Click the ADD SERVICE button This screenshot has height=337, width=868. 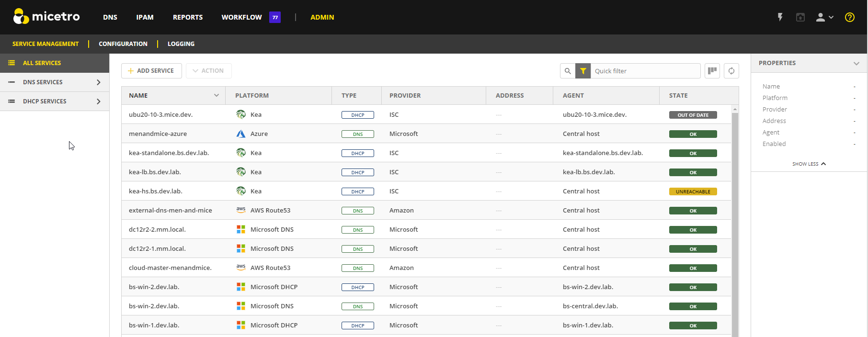(x=151, y=71)
